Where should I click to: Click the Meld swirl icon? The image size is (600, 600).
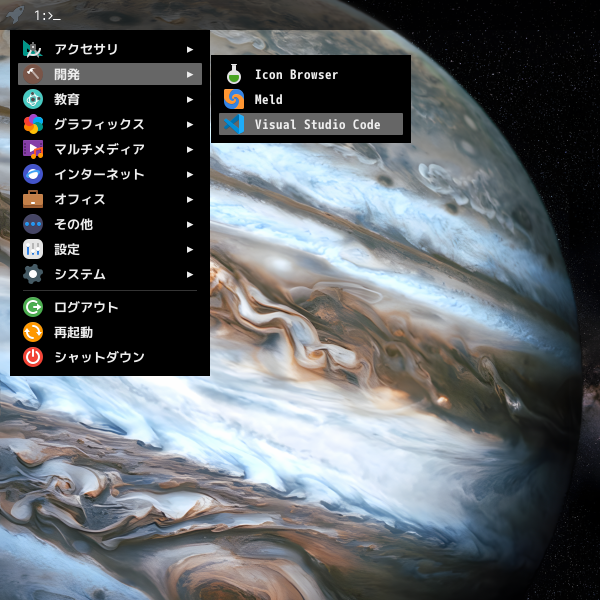coord(234,99)
